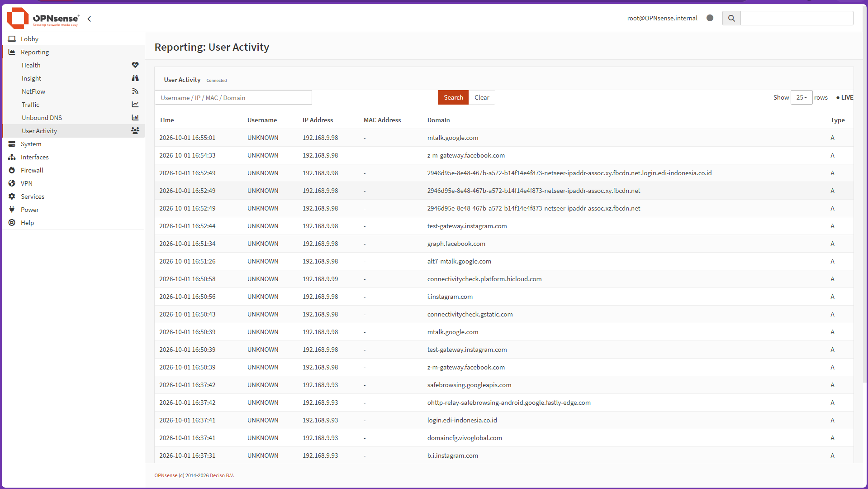Open the OPNsense footer link
868x489 pixels.
tap(166, 475)
